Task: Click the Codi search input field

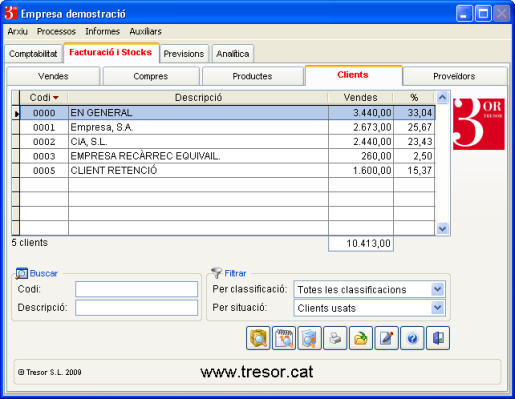Action: tap(136, 289)
